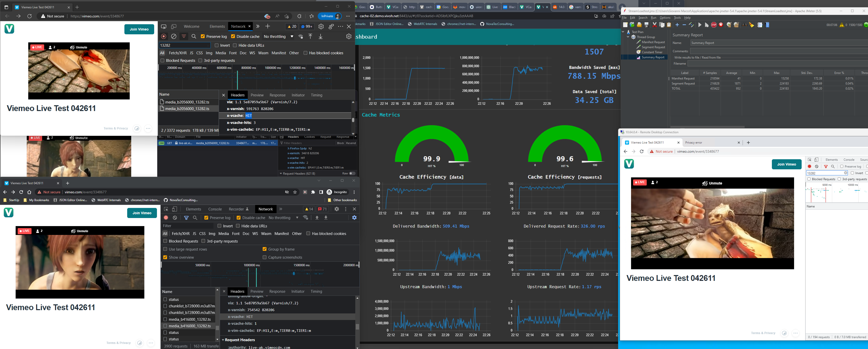Image resolution: width=868 pixels, height=349 pixels.
Task: Click Join Vimeo in Remote Desktop browser
Action: point(786,164)
